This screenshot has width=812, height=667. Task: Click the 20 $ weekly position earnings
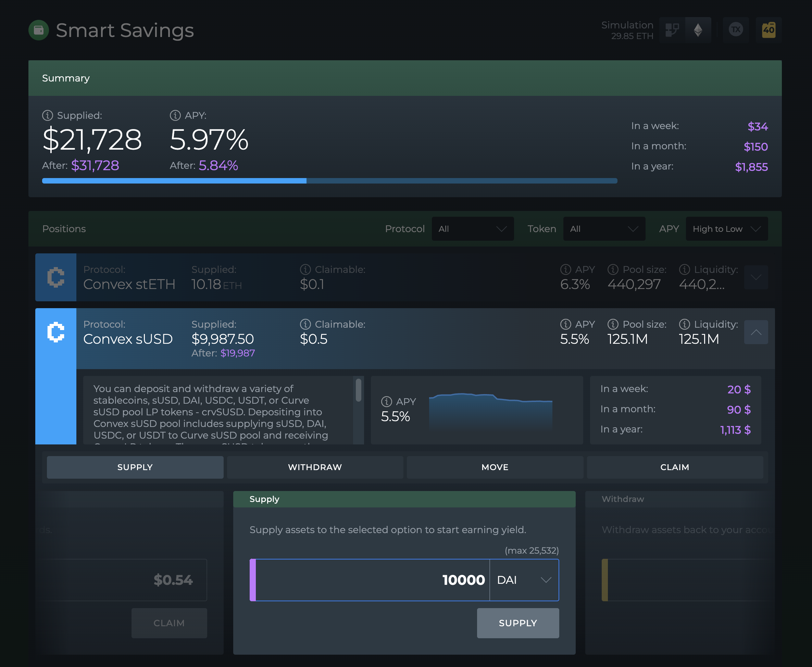tap(739, 389)
